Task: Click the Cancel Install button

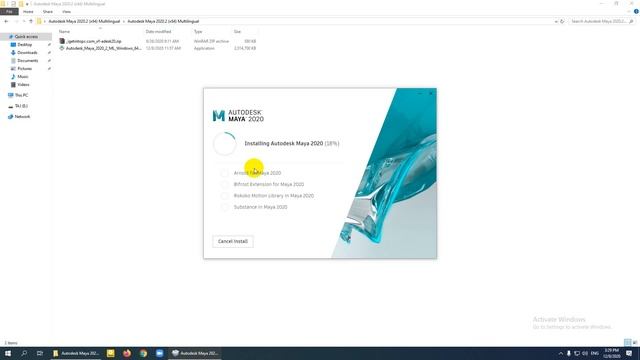Action: [233, 241]
